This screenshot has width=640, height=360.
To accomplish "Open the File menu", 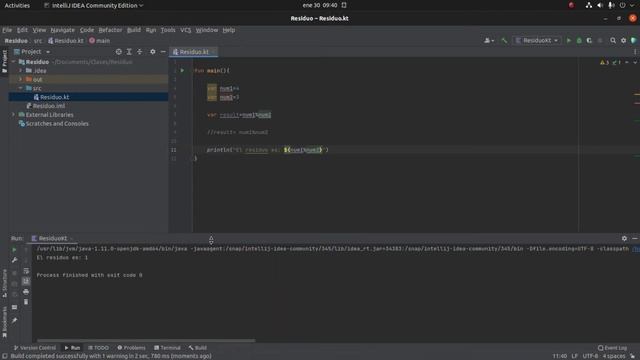I will (7, 30).
